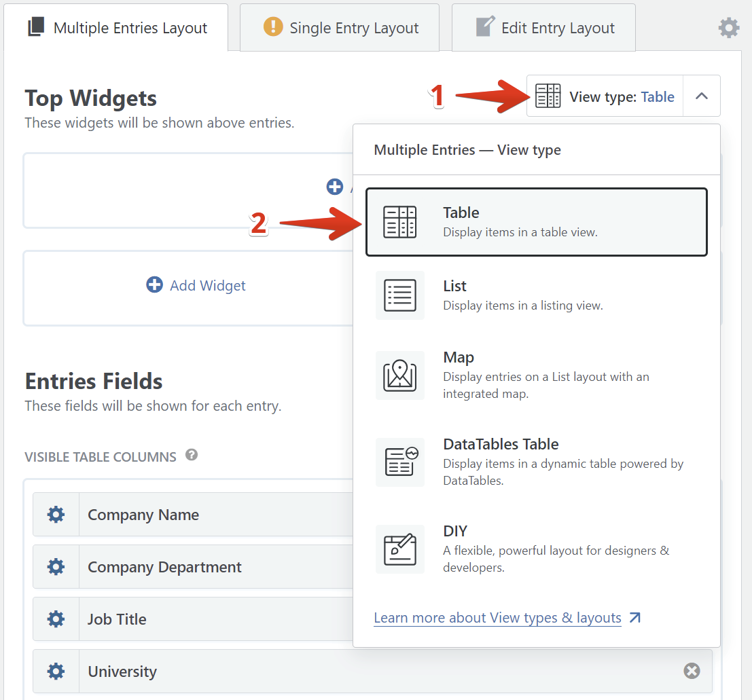The image size is (752, 700).
Task: Click the DIY layout icon
Action: pos(400,549)
